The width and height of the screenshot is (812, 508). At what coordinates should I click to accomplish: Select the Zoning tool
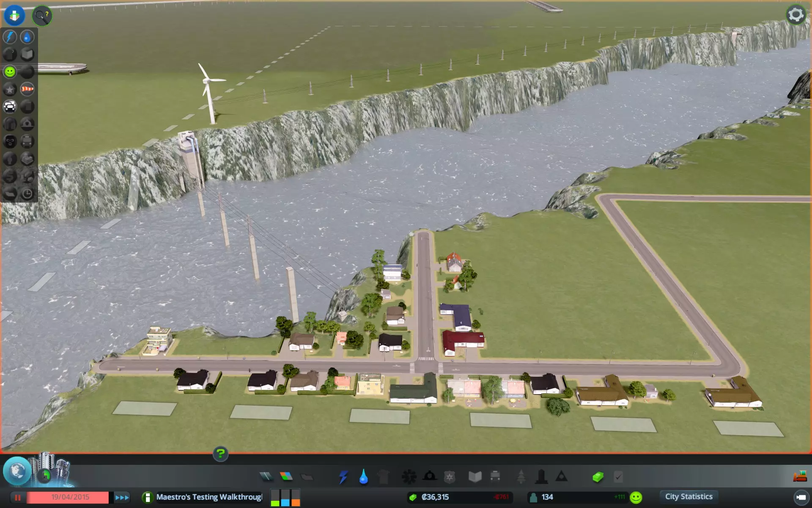tap(286, 477)
